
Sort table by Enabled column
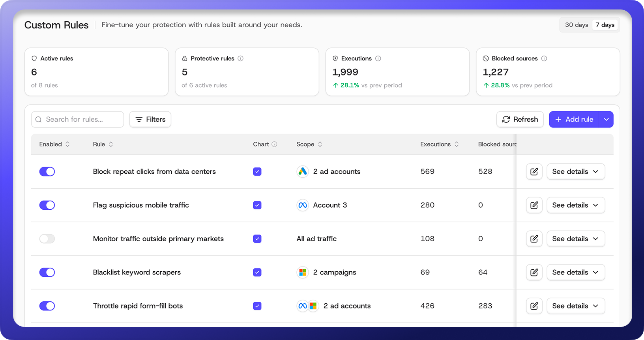coord(67,144)
